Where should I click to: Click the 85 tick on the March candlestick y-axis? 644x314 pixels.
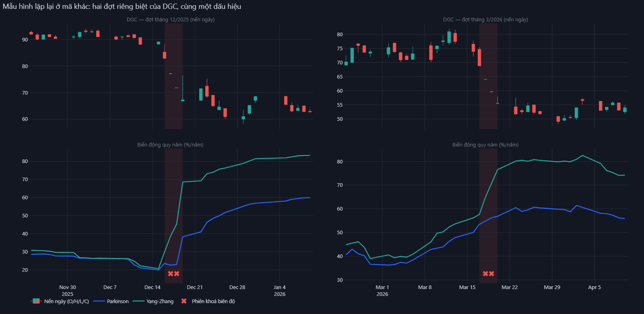click(x=340, y=34)
